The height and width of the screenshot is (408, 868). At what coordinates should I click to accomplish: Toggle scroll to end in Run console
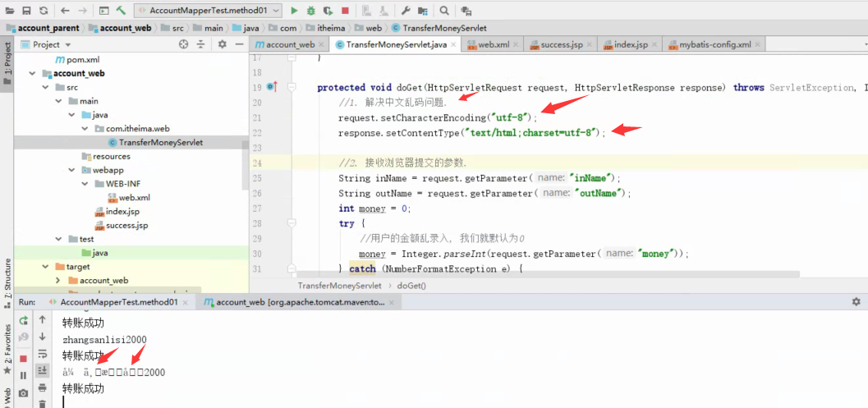coord(42,370)
